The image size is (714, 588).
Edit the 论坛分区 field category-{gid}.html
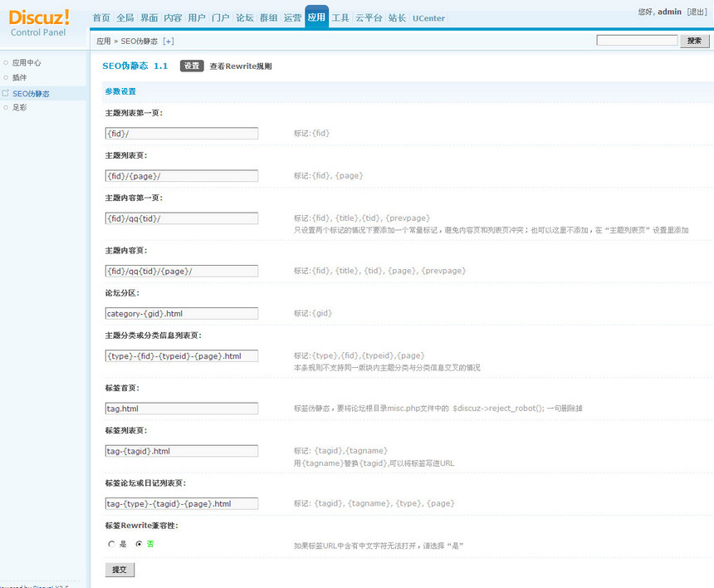click(x=182, y=313)
